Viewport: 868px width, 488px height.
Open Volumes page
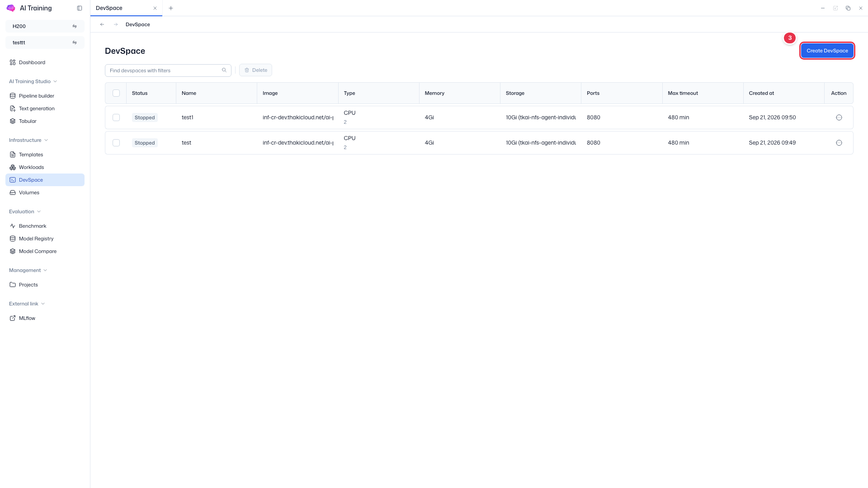click(45, 192)
